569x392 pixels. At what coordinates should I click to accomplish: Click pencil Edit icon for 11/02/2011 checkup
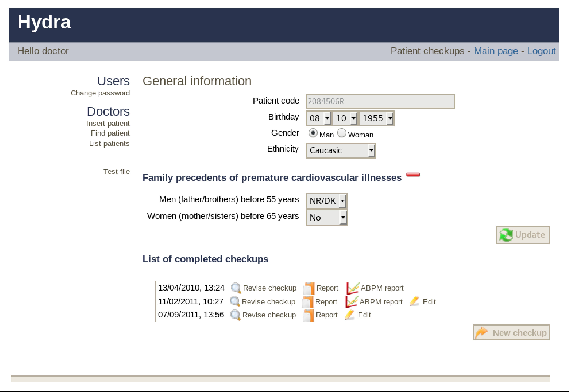point(414,301)
